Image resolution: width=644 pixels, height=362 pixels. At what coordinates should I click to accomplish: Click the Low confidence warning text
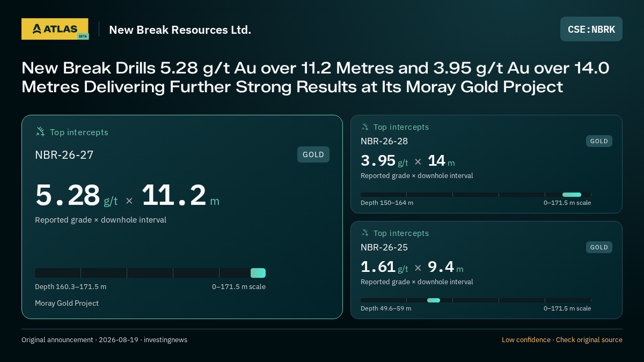tap(526, 340)
